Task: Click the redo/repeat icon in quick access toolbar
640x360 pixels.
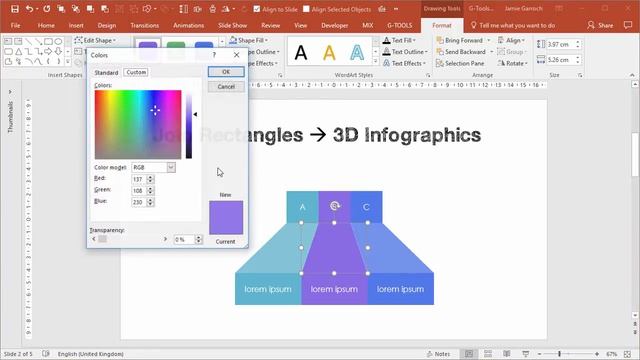Action: click(47, 9)
